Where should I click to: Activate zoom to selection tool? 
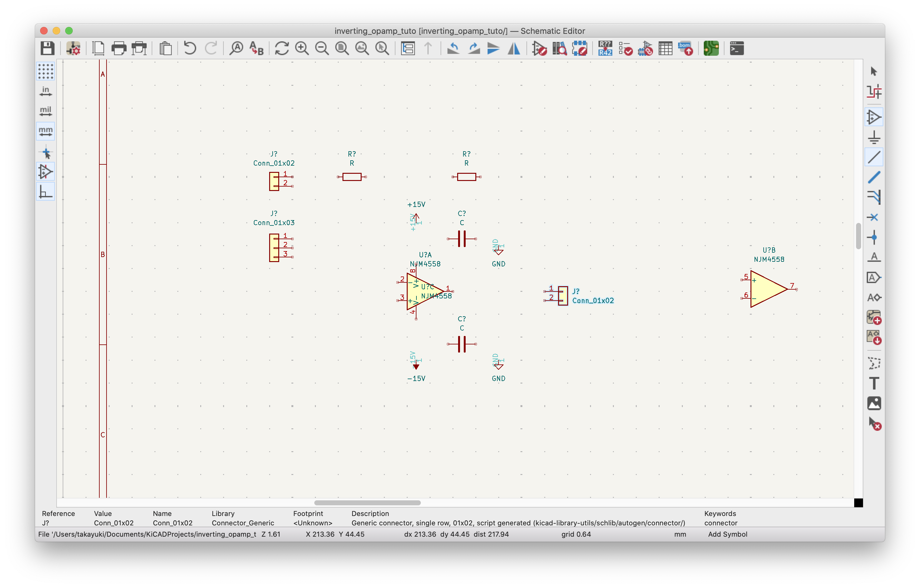(x=382, y=49)
